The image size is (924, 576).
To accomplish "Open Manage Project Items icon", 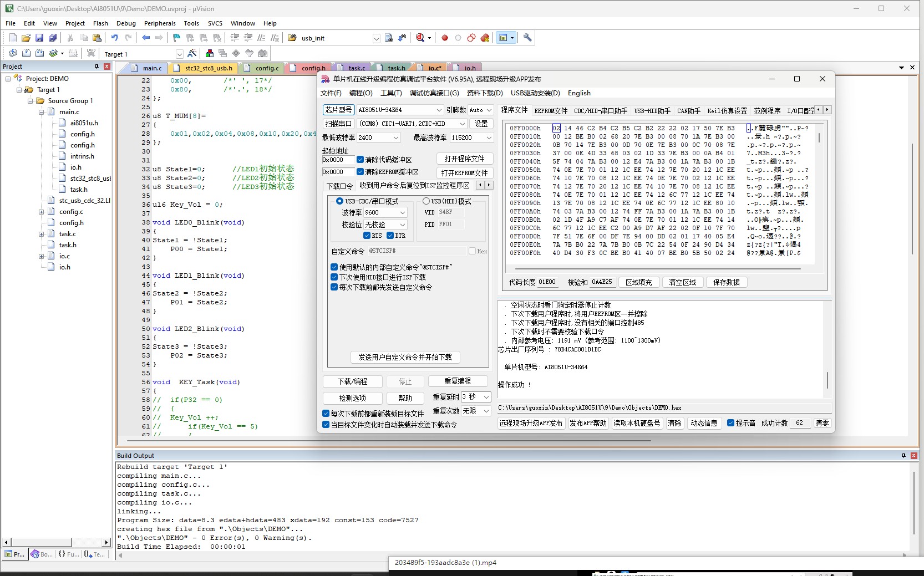I will click(210, 53).
